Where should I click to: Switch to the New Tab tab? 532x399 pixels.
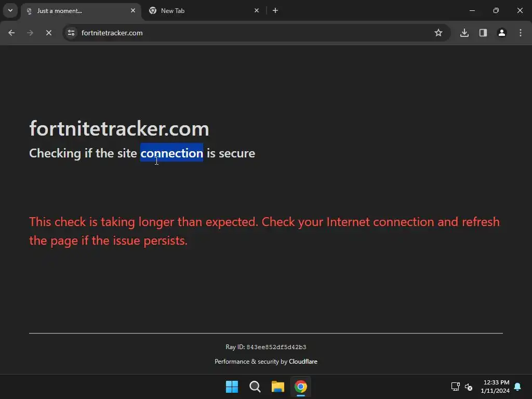click(x=204, y=11)
